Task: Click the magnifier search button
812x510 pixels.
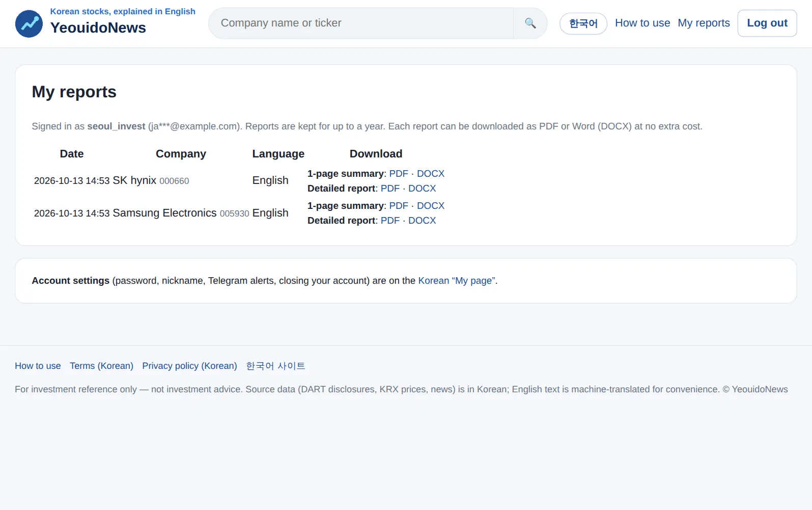Action: tap(530, 23)
